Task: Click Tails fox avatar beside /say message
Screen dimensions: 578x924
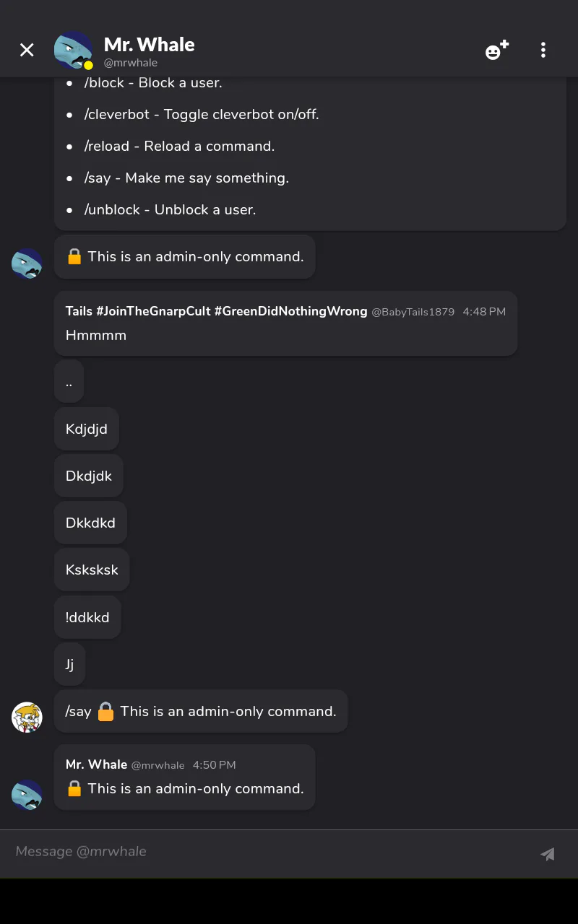Action: click(27, 718)
